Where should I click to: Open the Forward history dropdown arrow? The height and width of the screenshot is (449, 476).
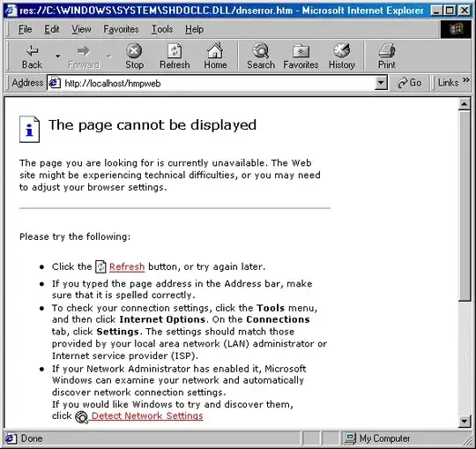click(109, 56)
